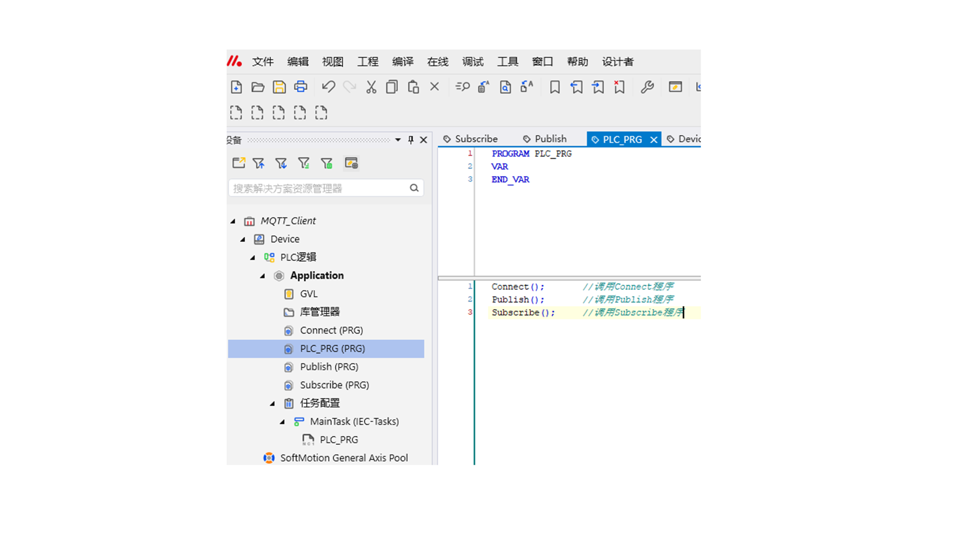Switch to the partially visible Device tab
Viewport: 980px width, 551px height.
click(x=683, y=139)
